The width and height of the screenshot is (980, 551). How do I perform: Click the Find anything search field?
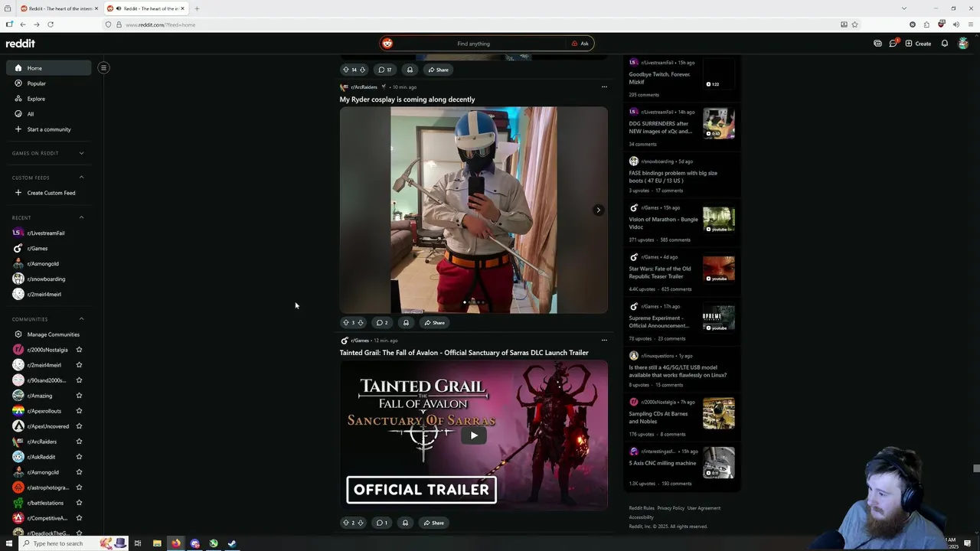pyautogui.click(x=473, y=44)
